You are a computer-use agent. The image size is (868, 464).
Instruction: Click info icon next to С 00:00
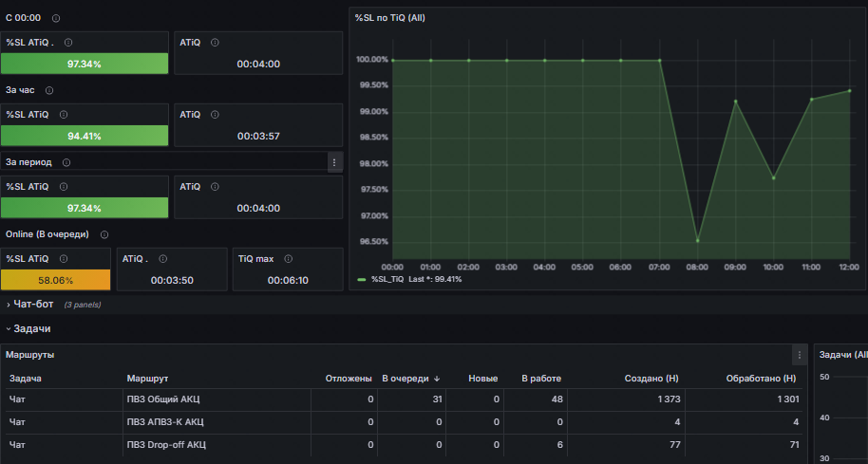click(56, 18)
